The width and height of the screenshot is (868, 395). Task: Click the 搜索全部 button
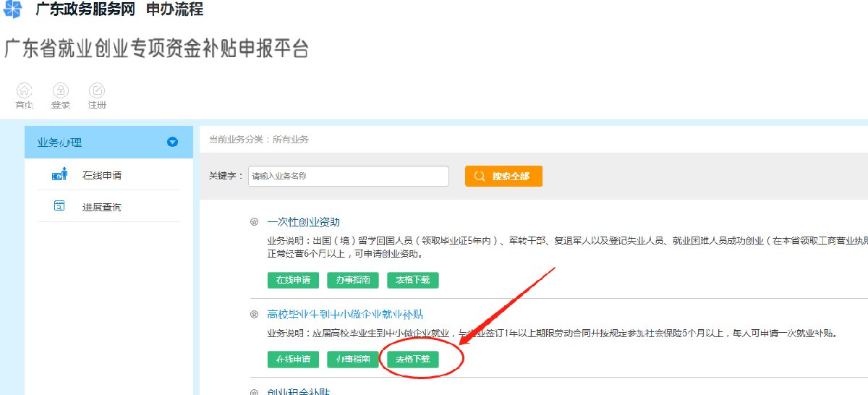click(503, 177)
